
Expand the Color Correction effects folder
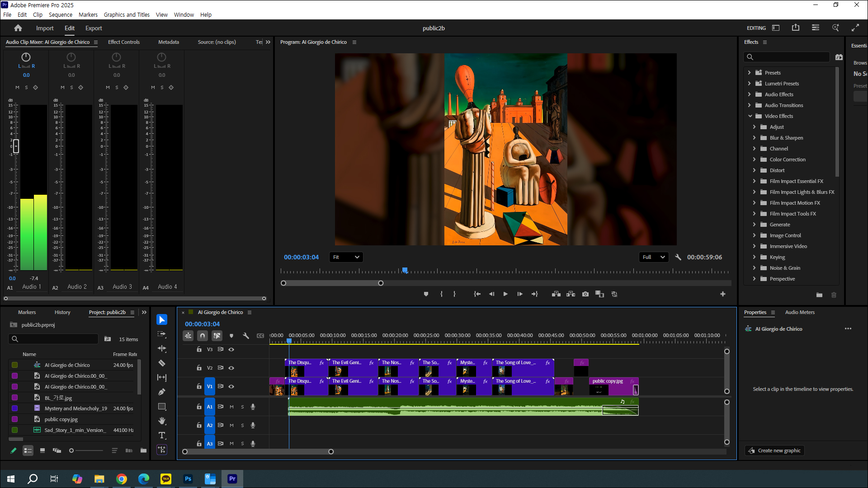pos(754,160)
